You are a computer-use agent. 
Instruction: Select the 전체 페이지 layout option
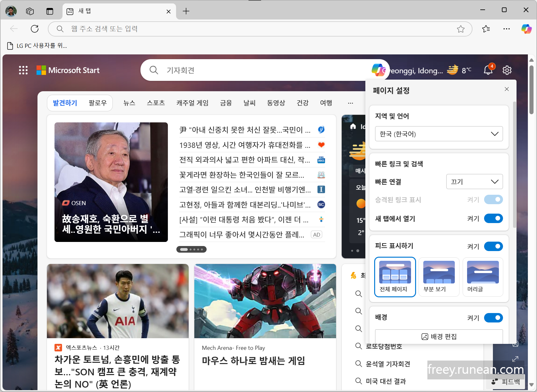coord(395,277)
